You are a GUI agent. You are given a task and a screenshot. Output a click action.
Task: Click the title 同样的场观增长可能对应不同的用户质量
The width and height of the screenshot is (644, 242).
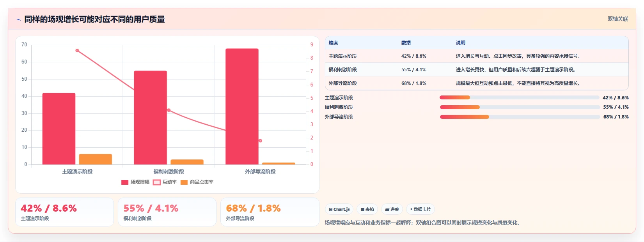94,19
